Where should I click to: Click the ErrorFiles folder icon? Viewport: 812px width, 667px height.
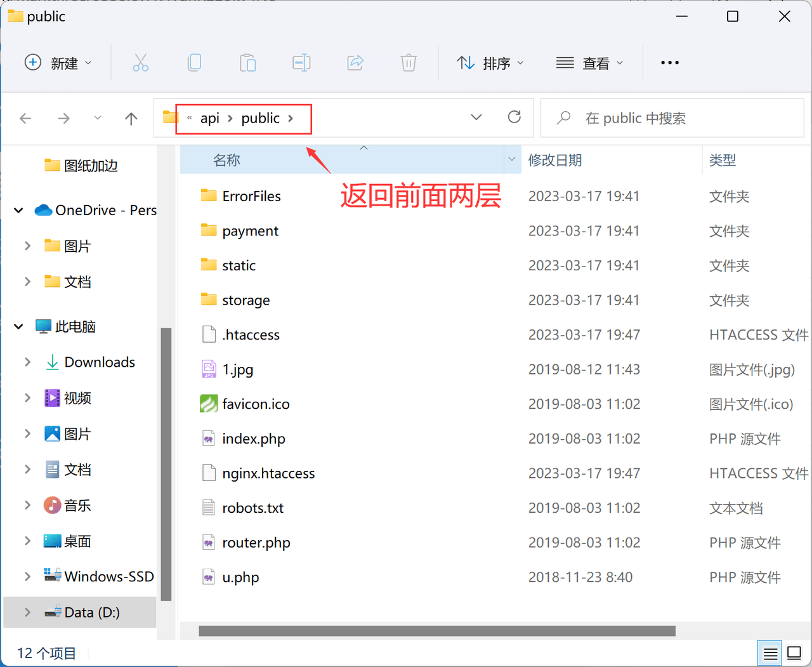pos(209,195)
